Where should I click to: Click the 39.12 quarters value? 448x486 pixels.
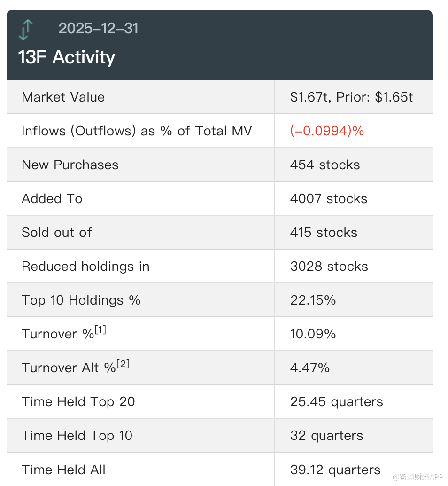click(x=335, y=470)
